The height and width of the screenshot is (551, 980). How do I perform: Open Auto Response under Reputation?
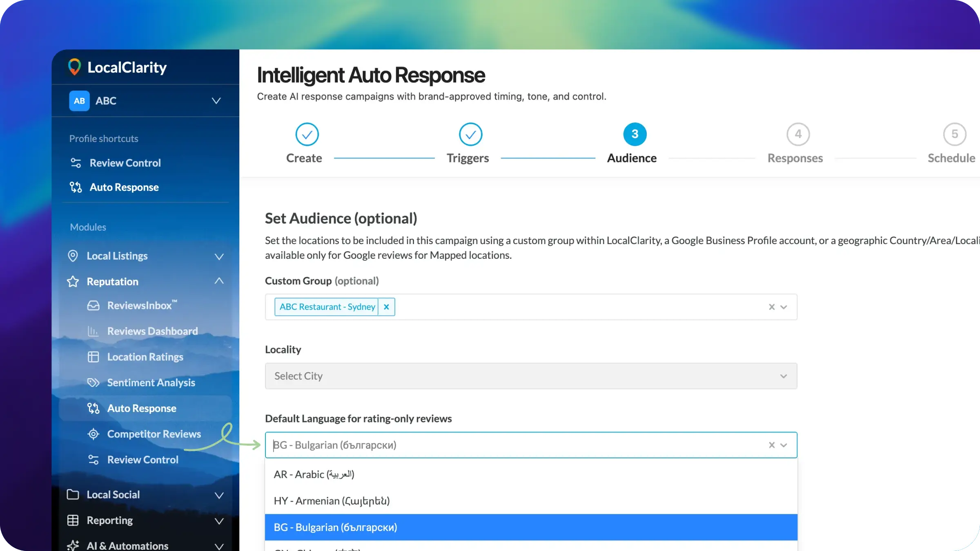[142, 408]
